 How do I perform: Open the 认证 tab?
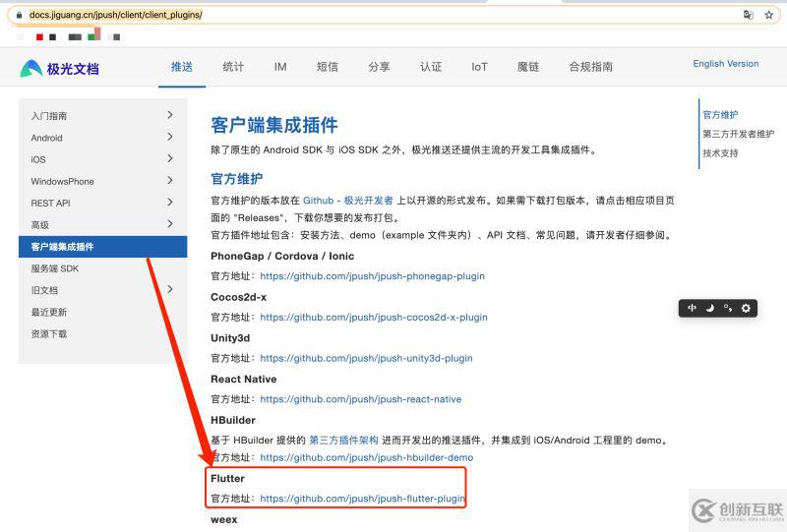(431, 67)
